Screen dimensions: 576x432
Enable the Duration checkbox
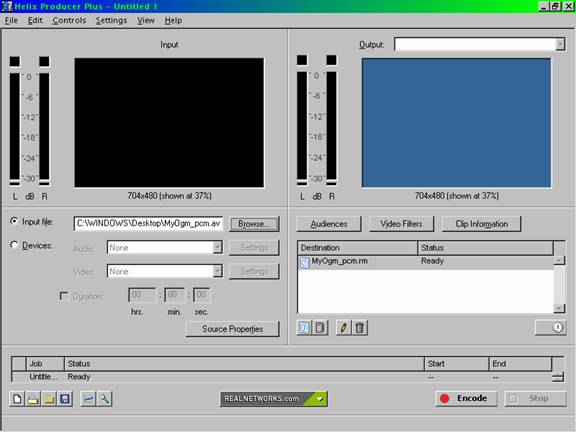pyautogui.click(x=64, y=296)
